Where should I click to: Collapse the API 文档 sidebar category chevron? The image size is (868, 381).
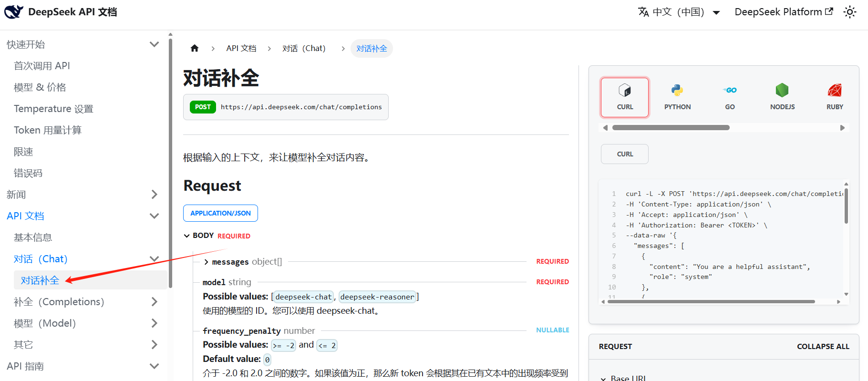point(154,216)
